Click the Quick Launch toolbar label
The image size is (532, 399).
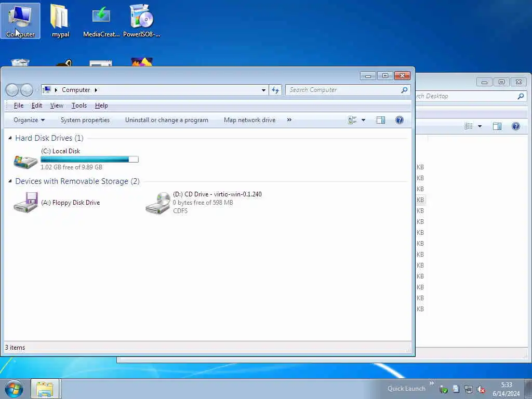406,389
